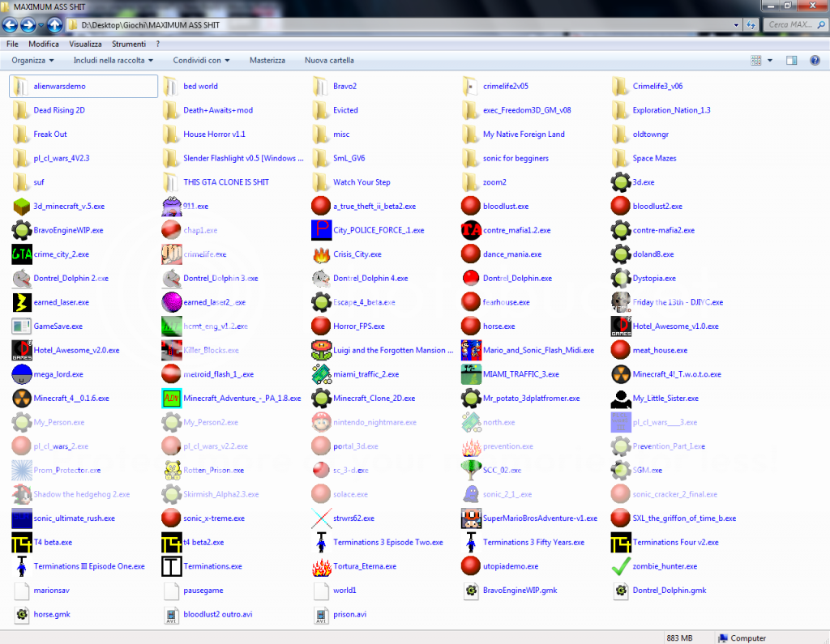
Task: Click the City_POLICE_FORCE_1.exe icon
Action: 321,230
